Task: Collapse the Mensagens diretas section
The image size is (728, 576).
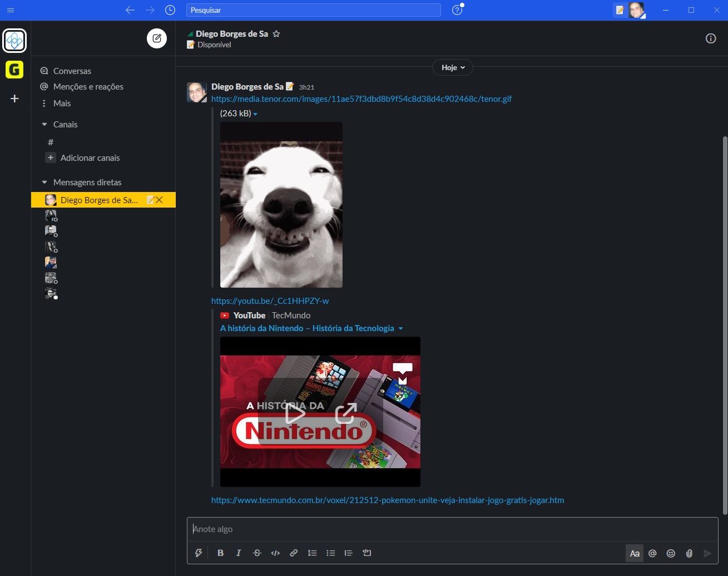Action: point(44,183)
